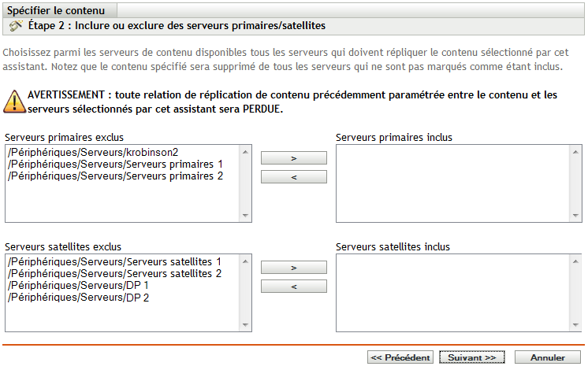588x370 pixels.
Task: Remove satellite server using < button
Action: click(293, 287)
